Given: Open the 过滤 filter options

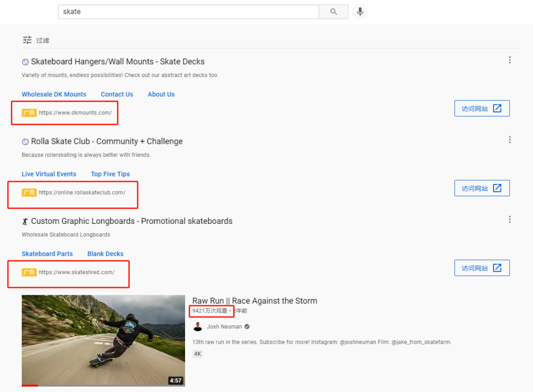Looking at the screenshot, I should pos(36,40).
